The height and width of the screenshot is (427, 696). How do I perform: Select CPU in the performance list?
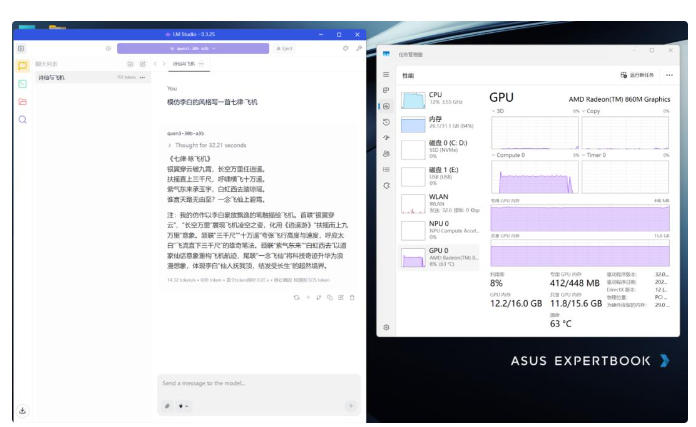[x=439, y=100]
